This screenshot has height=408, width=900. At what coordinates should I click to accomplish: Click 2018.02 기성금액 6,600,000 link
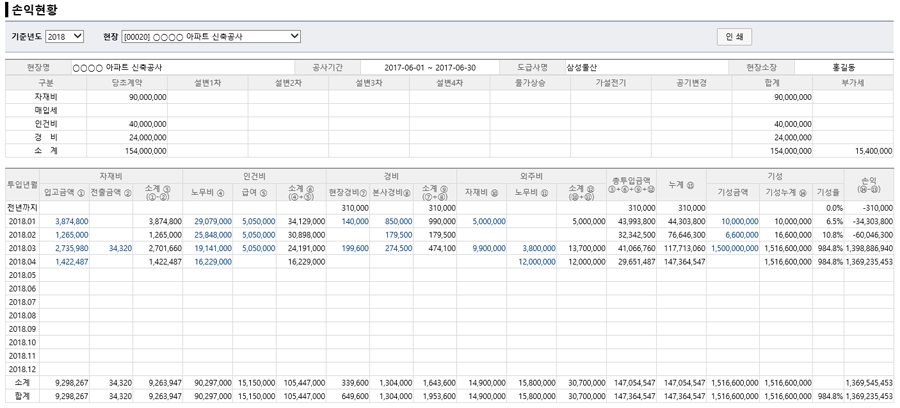(x=740, y=234)
